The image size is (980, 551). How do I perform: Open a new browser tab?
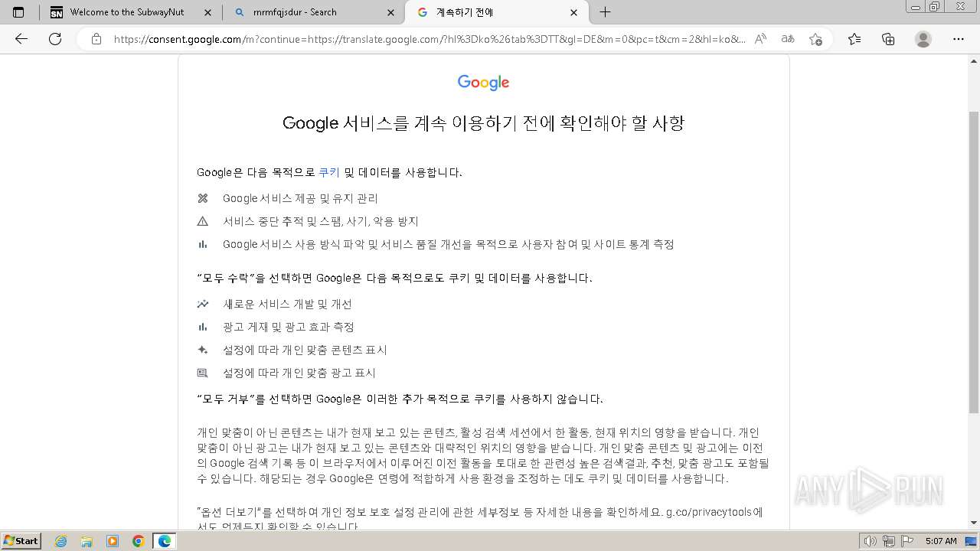click(x=605, y=12)
